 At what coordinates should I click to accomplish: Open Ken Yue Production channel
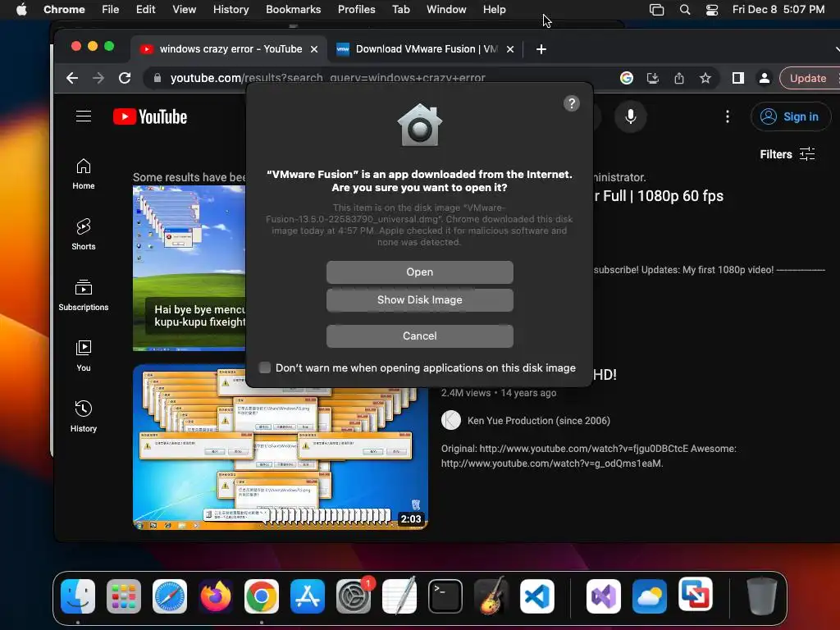(538, 421)
